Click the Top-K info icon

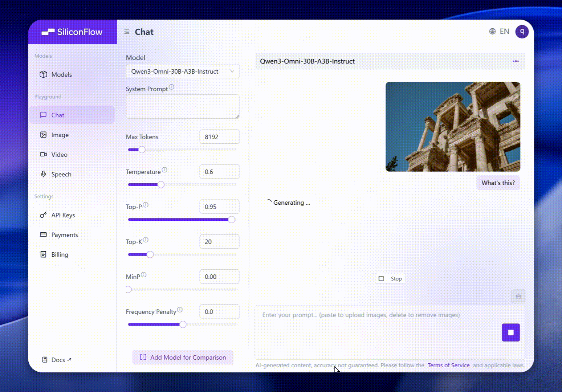point(146,240)
